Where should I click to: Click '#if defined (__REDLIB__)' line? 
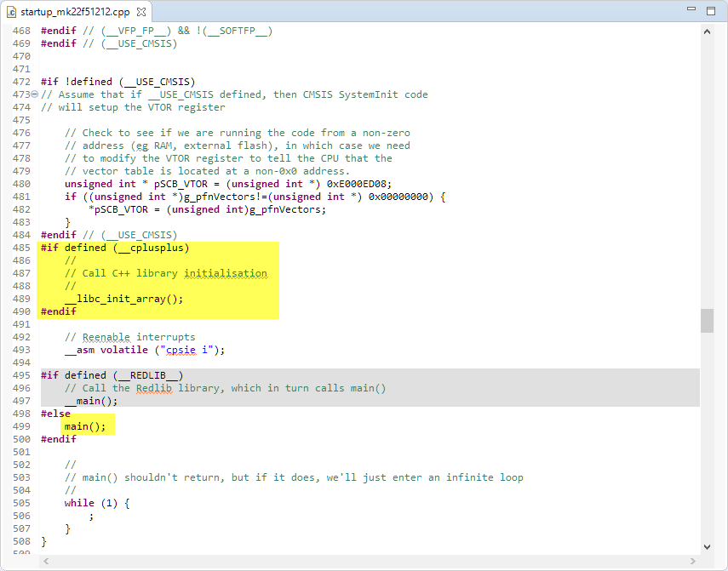tap(112, 375)
